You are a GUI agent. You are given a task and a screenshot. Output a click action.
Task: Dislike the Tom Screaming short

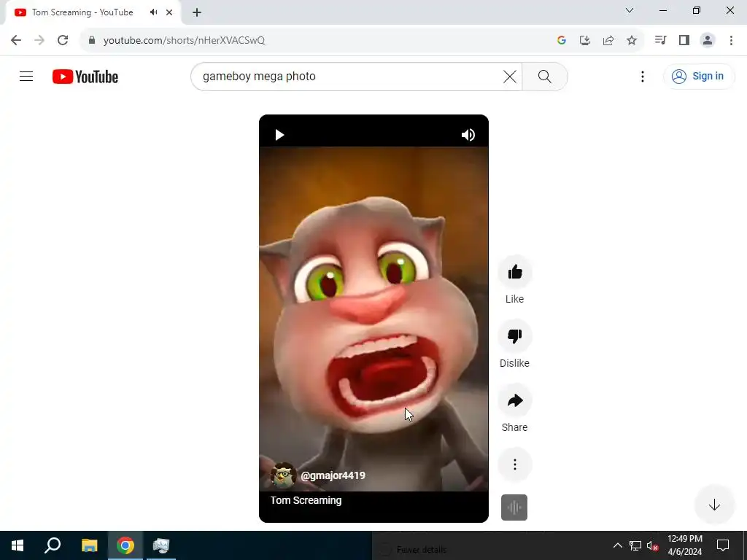514,336
